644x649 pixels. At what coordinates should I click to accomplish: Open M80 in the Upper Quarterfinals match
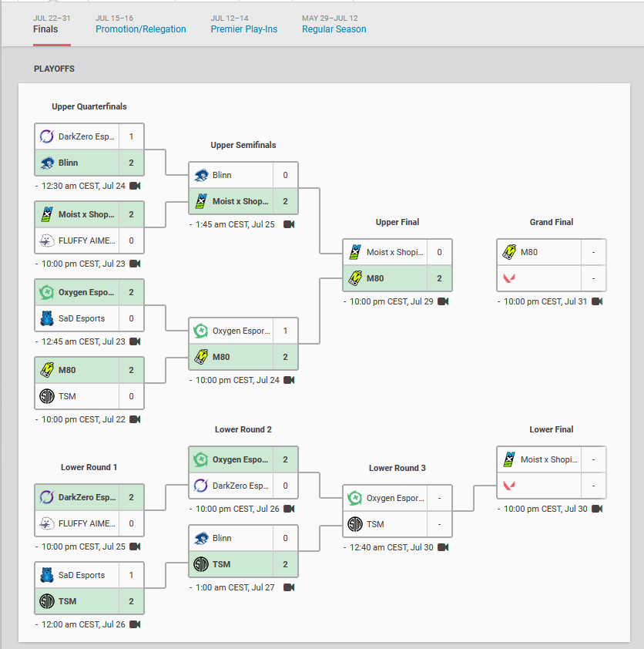tap(89, 370)
